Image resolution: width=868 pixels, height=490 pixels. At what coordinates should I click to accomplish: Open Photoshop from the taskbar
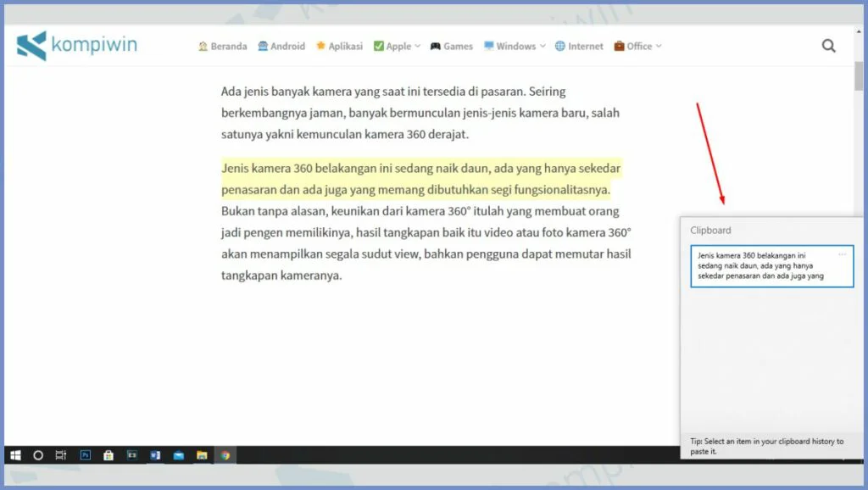coord(86,455)
